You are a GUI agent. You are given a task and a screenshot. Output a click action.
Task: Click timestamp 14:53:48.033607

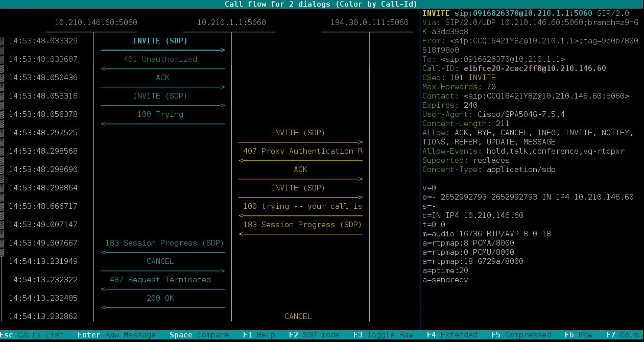(43, 59)
